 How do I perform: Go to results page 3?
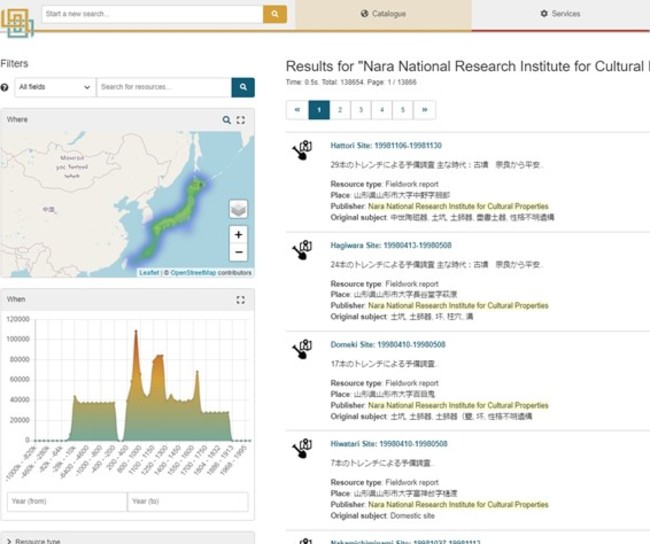pos(361,110)
